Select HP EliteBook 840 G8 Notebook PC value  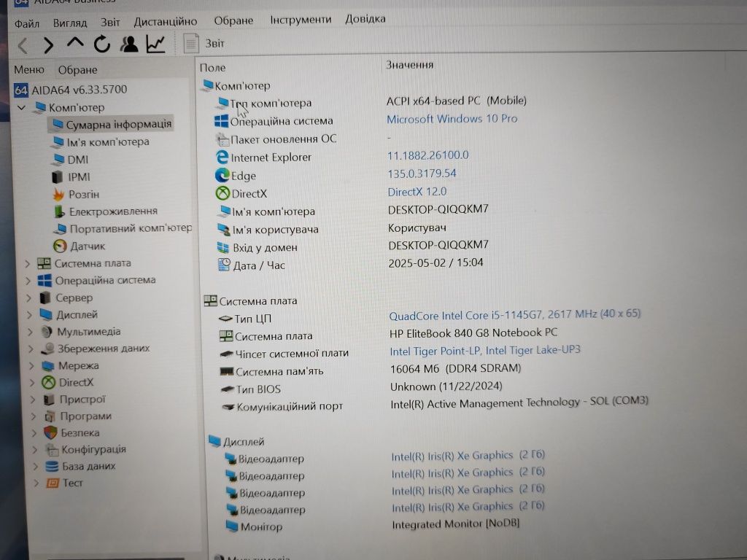pos(473,332)
